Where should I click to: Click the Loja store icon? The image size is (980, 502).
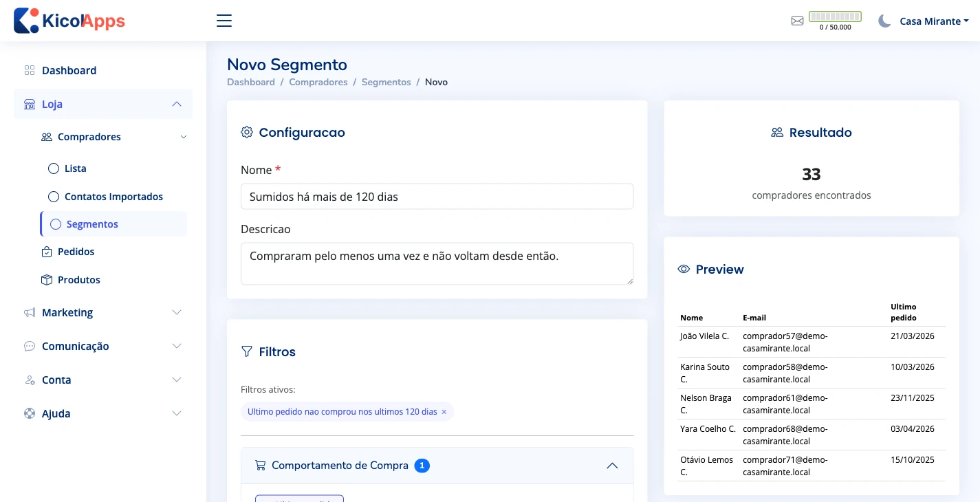point(30,105)
